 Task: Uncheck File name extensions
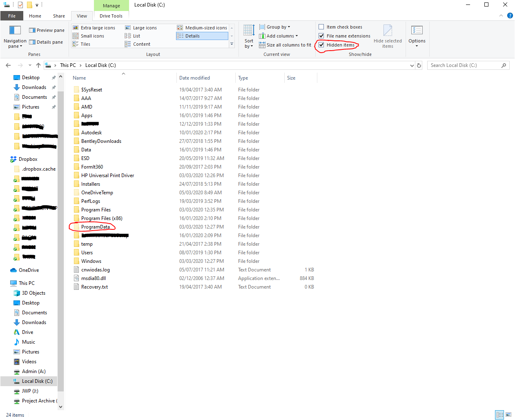tap(321, 36)
